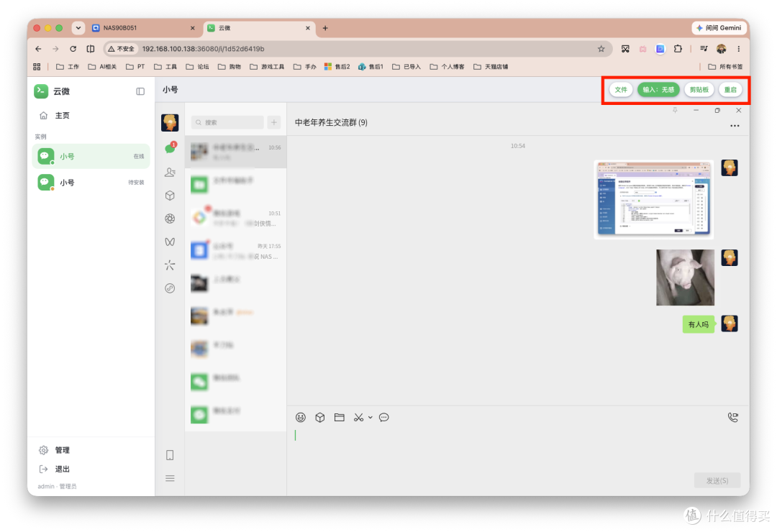777x532 pixels.
Task: Open the screenshot image in chat
Action: point(653,200)
